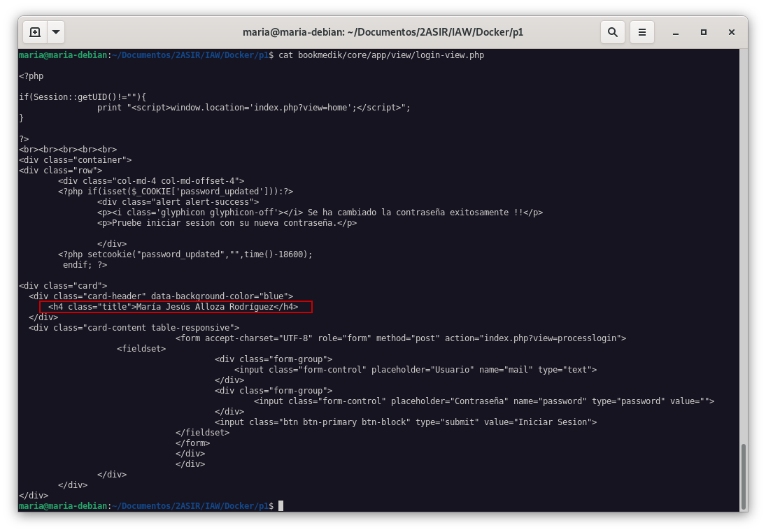Expand the new tab dropdown arrow
This screenshot has height=532, width=766.
(x=56, y=32)
